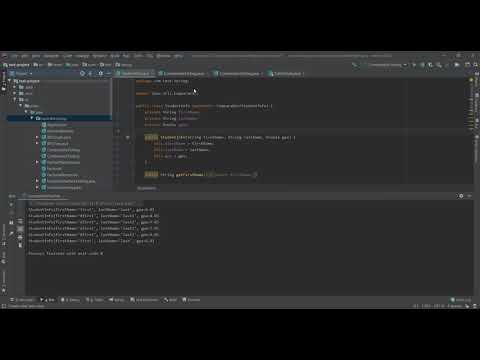Click the trash clear-all icon in Run console
Screen dimensions: 480x360
20,245
